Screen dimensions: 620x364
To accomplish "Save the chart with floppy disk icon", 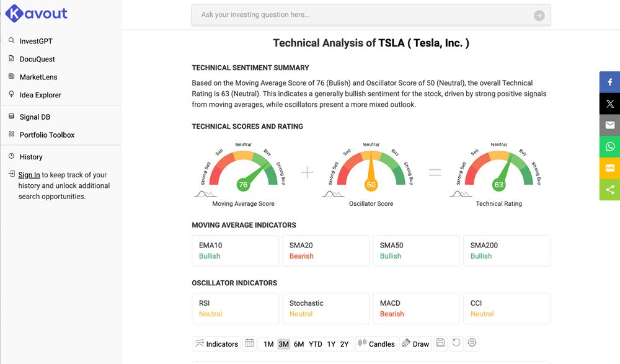I will click(x=441, y=343).
